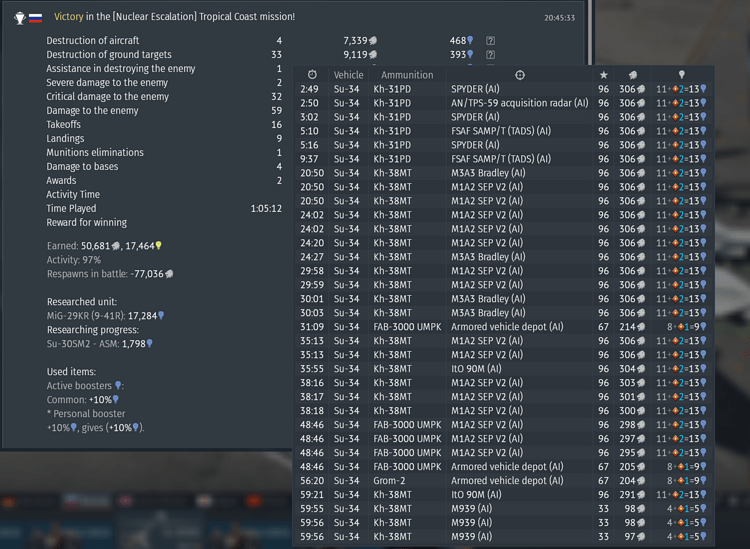Image resolution: width=750 pixels, height=549 pixels.
Task: Click FAB-3000 UMPK in the 48:46 depot row
Action: pyautogui.click(x=407, y=467)
